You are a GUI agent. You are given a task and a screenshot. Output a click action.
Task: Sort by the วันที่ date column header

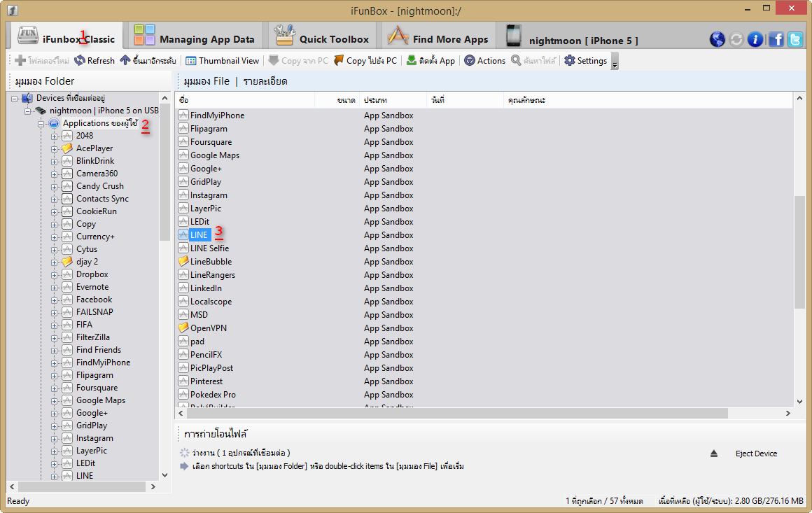click(x=465, y=100)
